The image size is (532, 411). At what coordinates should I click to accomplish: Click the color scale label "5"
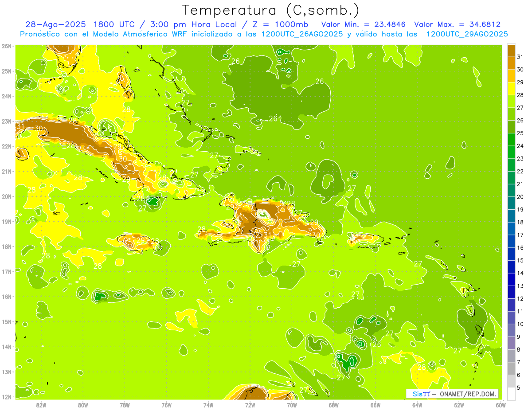coord(519,388)
